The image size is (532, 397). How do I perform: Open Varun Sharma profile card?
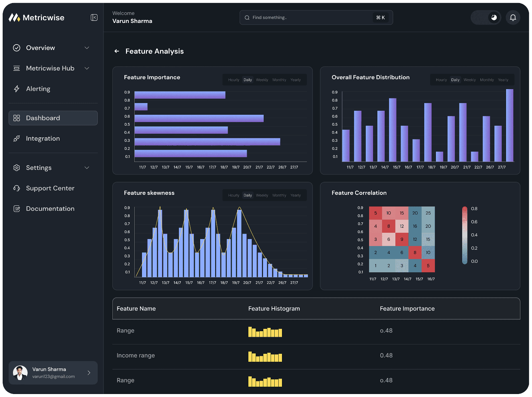(x=53, y=373)
